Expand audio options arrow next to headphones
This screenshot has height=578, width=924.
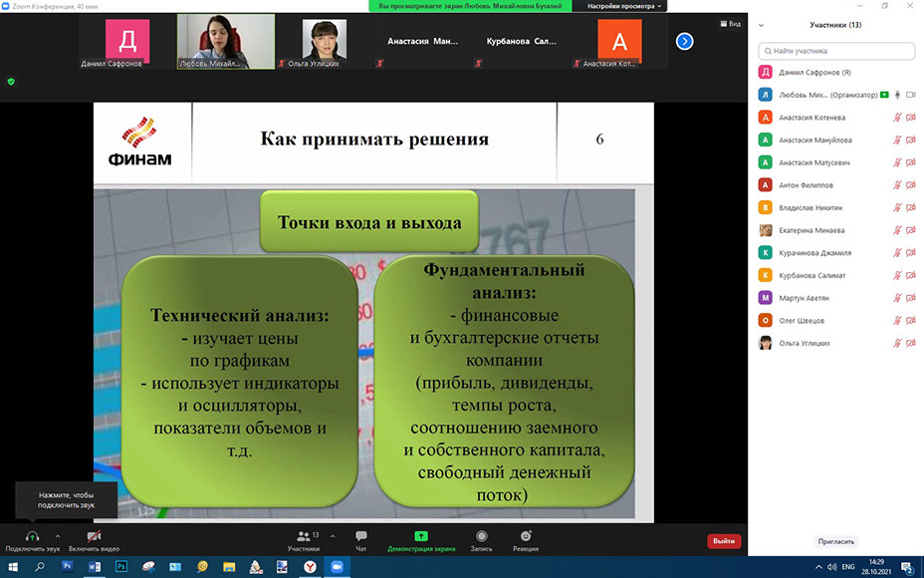click(x=58, y=536)
